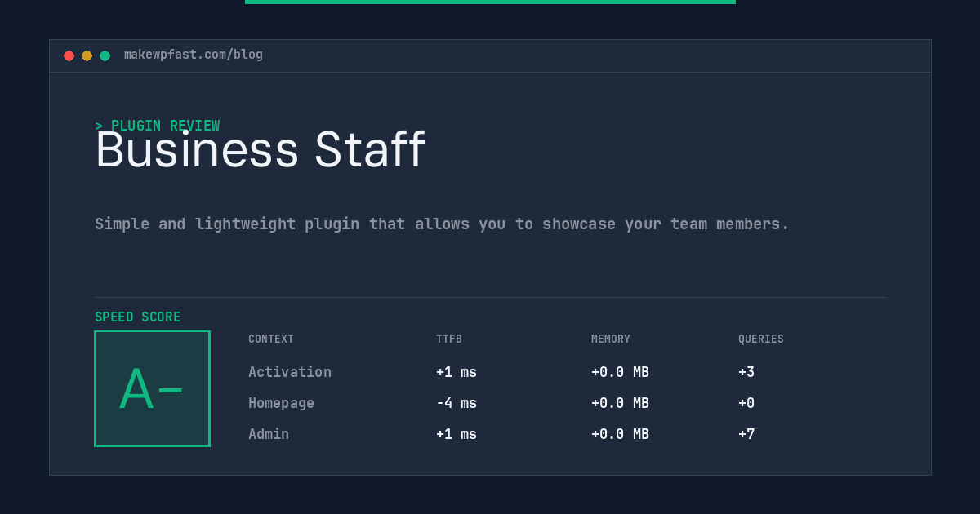Select the Activation row label
Screen dimensions: 980x514
pos(290,372)
